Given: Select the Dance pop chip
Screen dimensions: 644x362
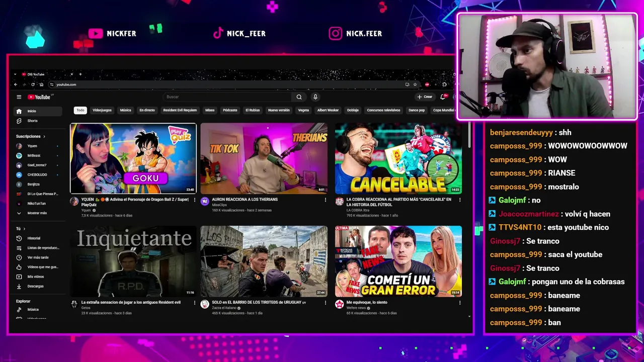Looking at the screenshot, I should 417,110.
